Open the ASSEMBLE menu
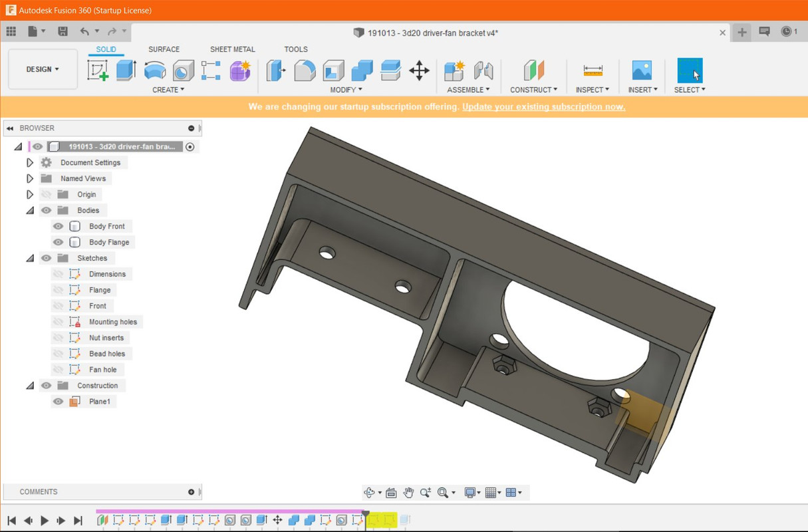This screenshot has height=532, width=808. 468,90
